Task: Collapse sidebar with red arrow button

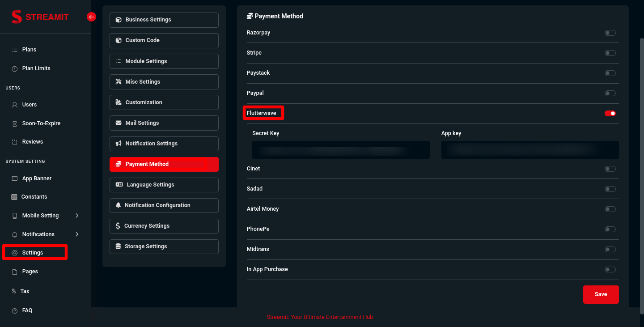Action: tap(91, 17)
